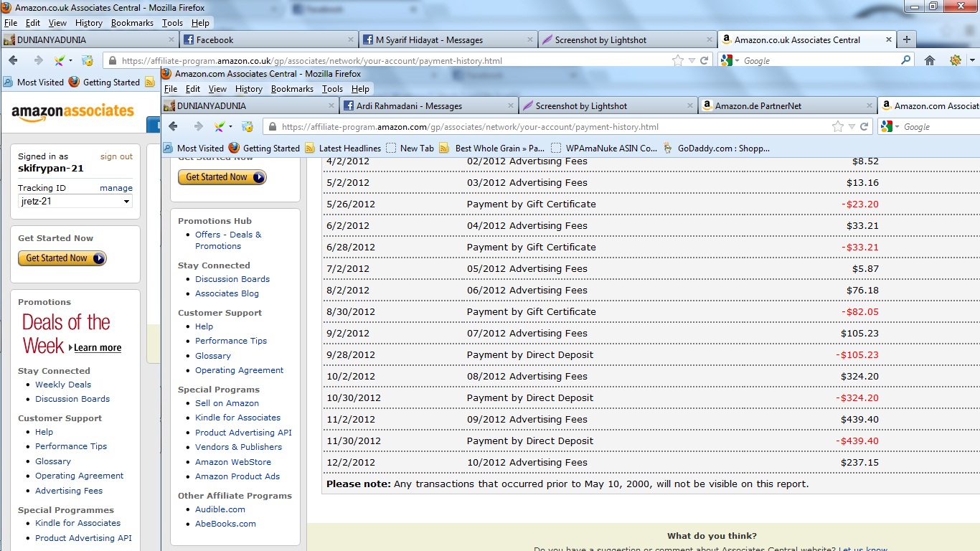Click Get Started Now button in Amazon.co.uk window
Viewport: 980px width, 551px height.
[62, 258]
